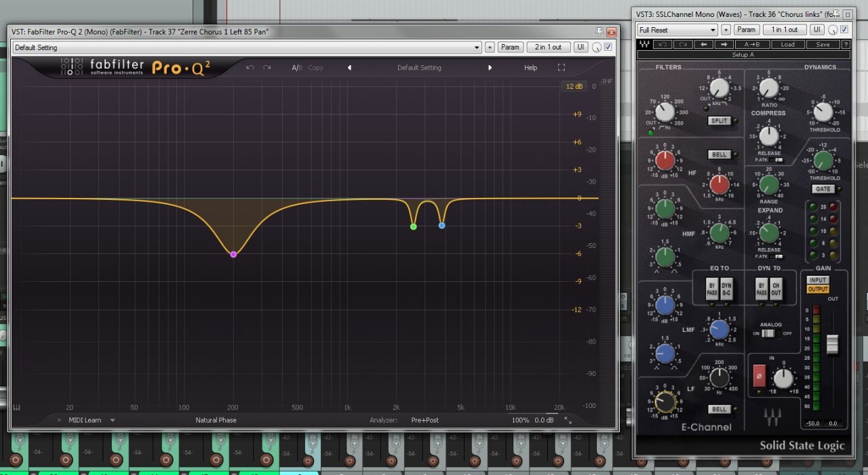Toggle the A/B state in Pro-Q 2

tap(297, 68)
